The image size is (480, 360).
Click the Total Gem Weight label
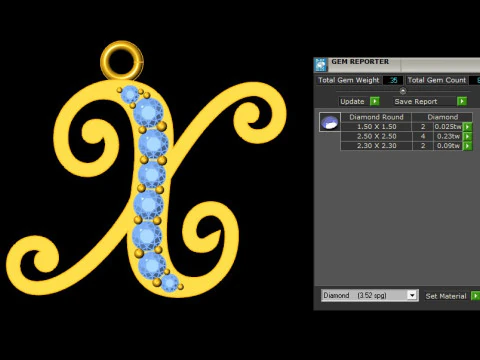tap(348, 80)
